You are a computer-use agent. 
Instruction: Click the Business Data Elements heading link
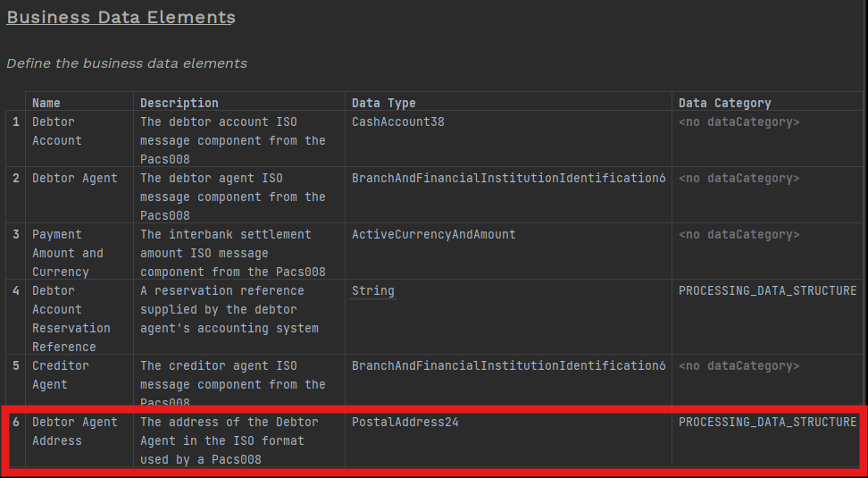(x=121, y=17)
